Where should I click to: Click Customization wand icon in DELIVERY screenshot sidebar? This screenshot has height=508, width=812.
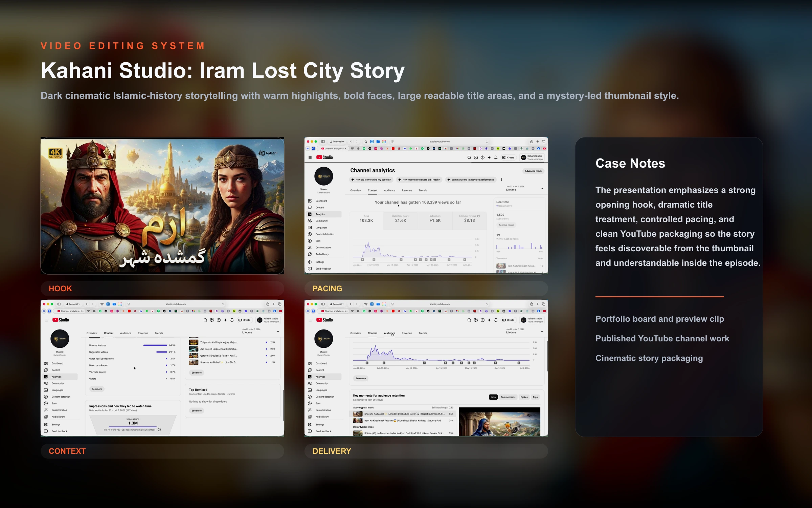(310, 410)
